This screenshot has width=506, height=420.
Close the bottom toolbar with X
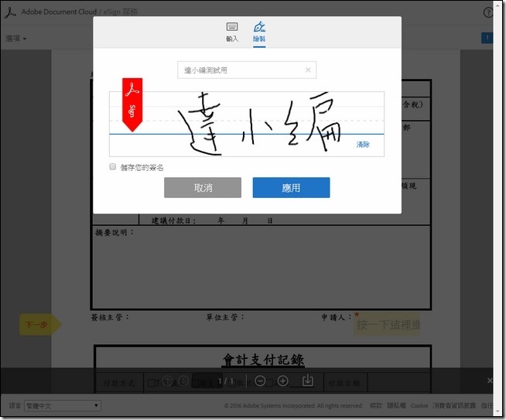point(490,381)
